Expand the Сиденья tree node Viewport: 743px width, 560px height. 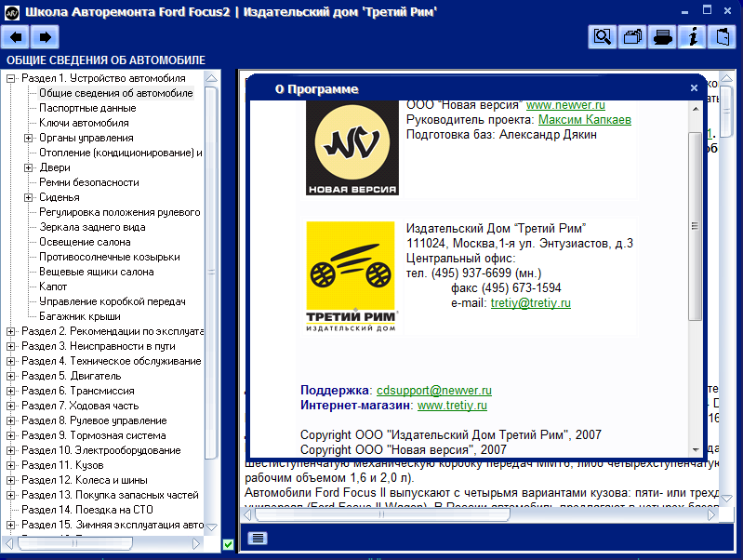click(29, 198)
